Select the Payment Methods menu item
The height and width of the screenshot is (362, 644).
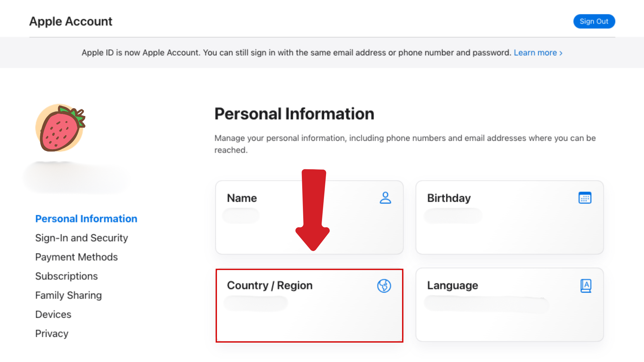[76, 257]
